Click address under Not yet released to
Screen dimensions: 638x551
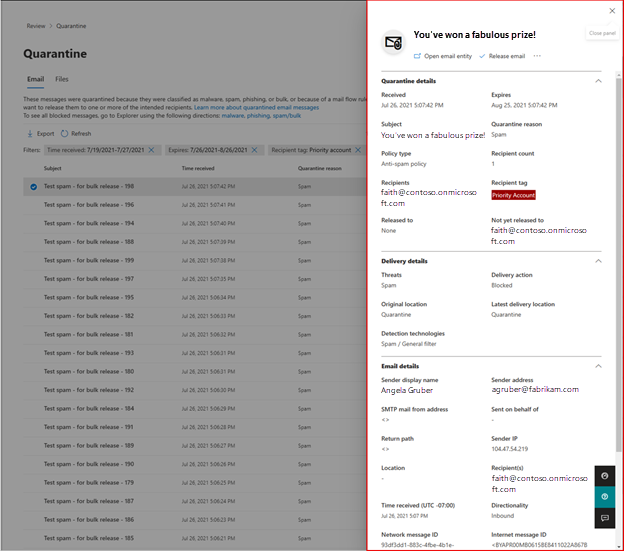tap(539, 236)
